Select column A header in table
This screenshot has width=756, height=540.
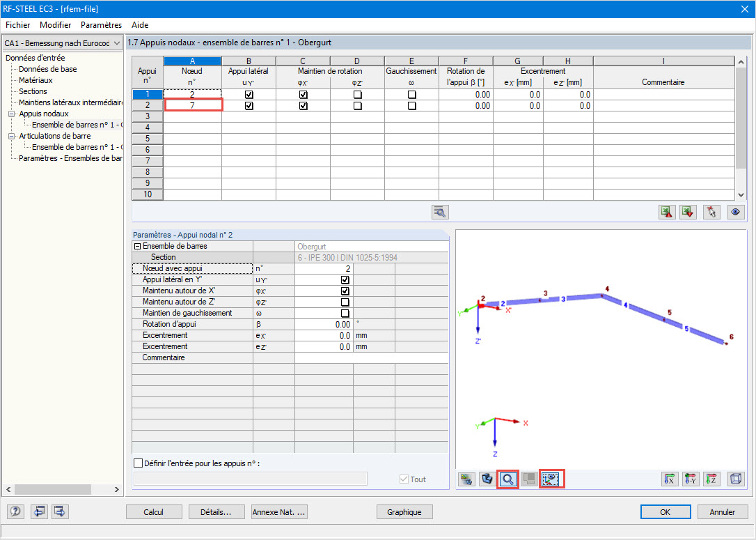[x=193, y=61]
